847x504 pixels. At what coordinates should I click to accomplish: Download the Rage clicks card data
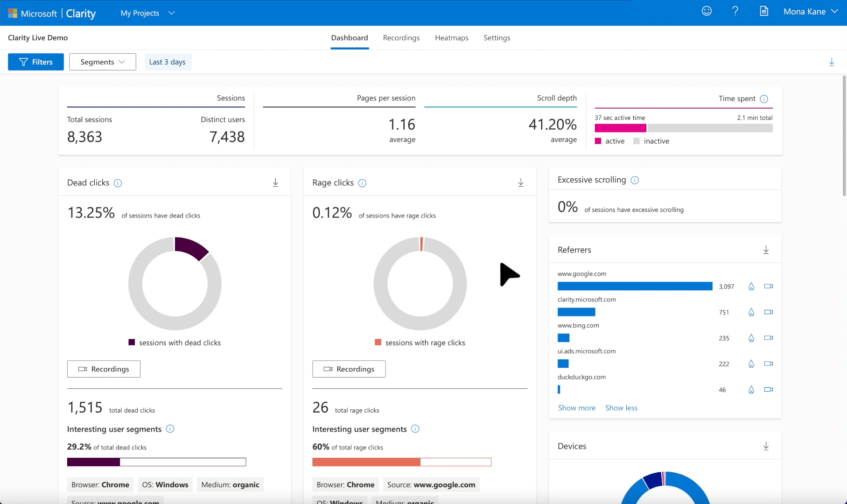coord(521,182)
